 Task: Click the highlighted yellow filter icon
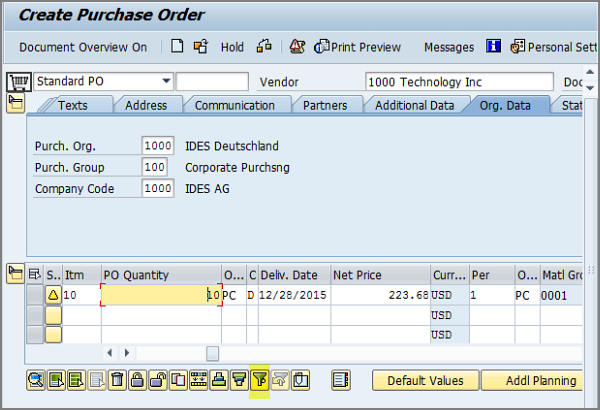pyautogui.click(x=260, y=379)
